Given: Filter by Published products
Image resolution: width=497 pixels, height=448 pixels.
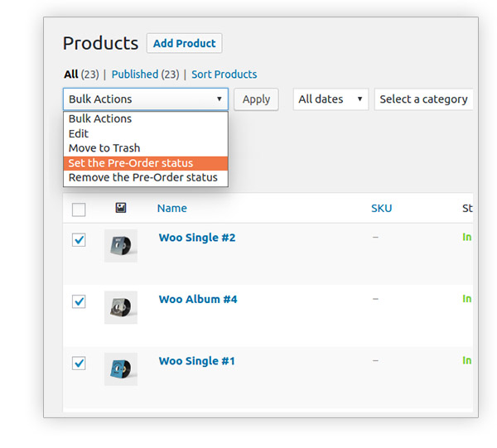Looking at the screenshot, I should pyautogui.click(x=135, y=75).
